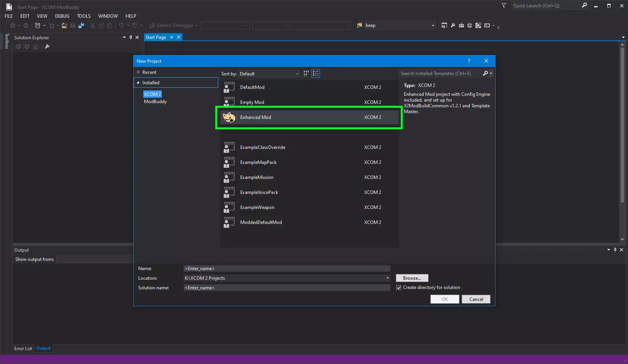Switch to the Error List tab

click(23, 349)
